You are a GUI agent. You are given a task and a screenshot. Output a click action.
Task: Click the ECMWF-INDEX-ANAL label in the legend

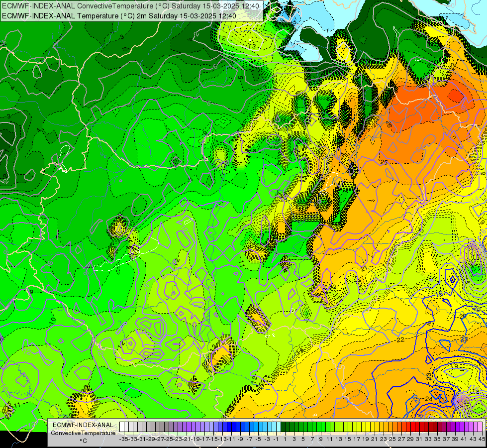83,425
